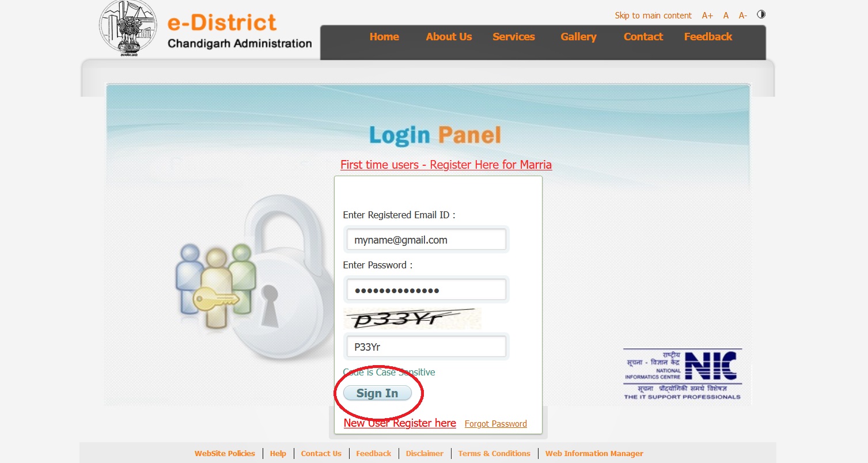The image size is (868, 463).
Task: Open the Gallery page
Action: tap(578, 37)
